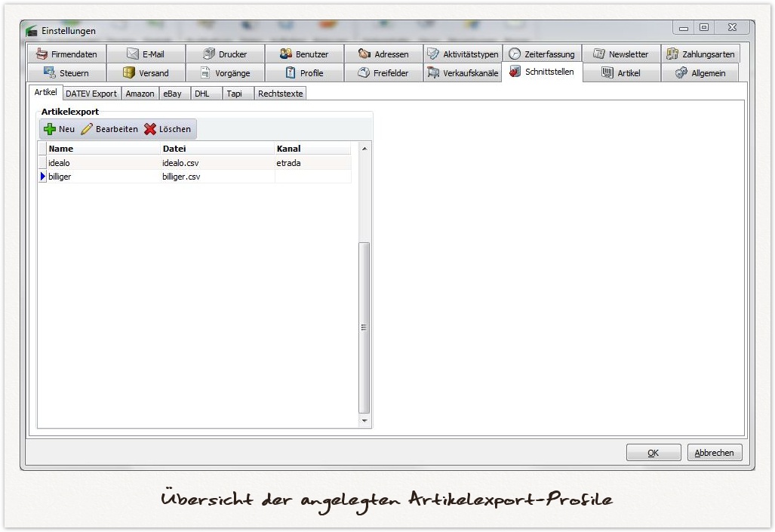Click the pencil Bearbeiten icon

88,129
